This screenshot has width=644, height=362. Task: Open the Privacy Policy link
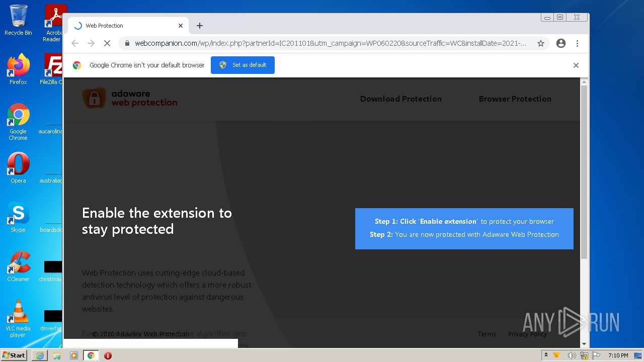point(527,334)
